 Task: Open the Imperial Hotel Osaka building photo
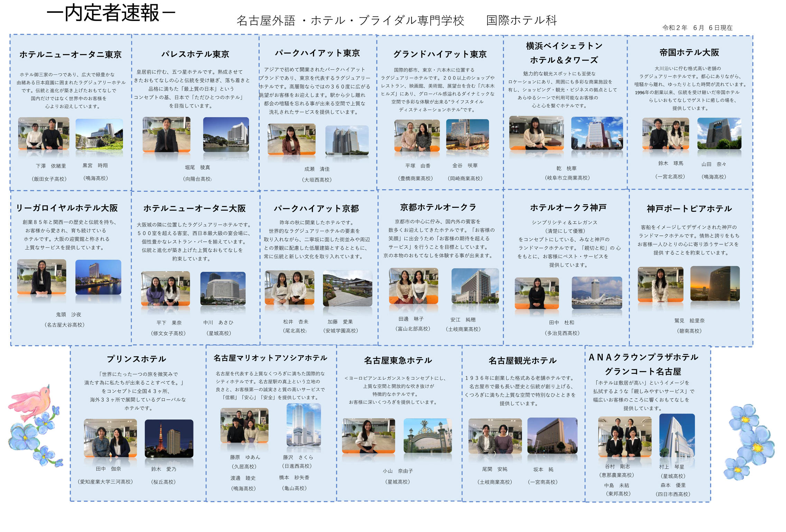[719, 133]
